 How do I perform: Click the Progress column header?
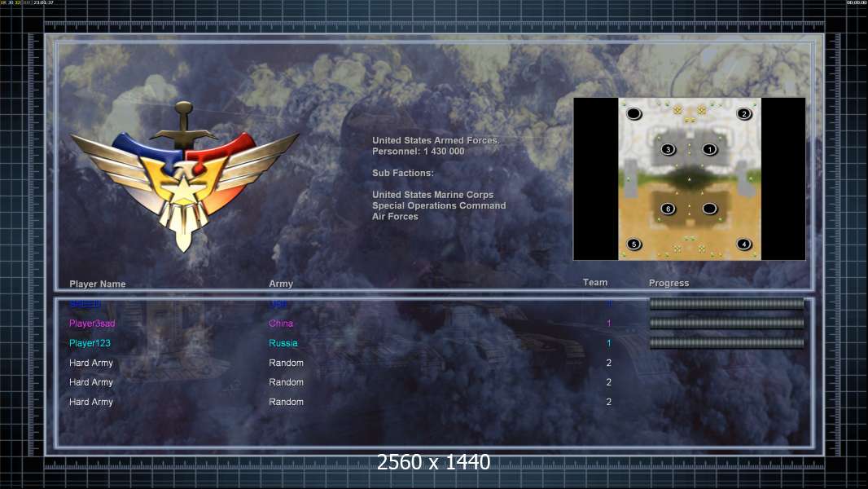[669, 283]
